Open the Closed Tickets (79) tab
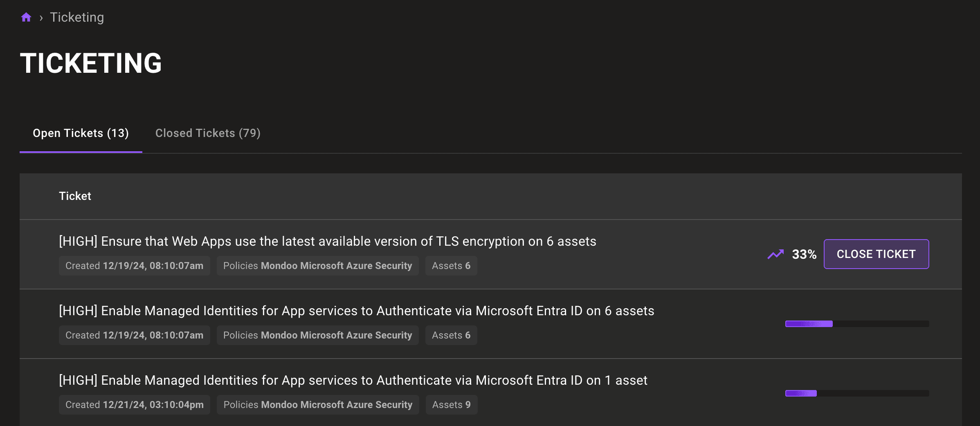This screenshot has width=980, height=426. 208,133
